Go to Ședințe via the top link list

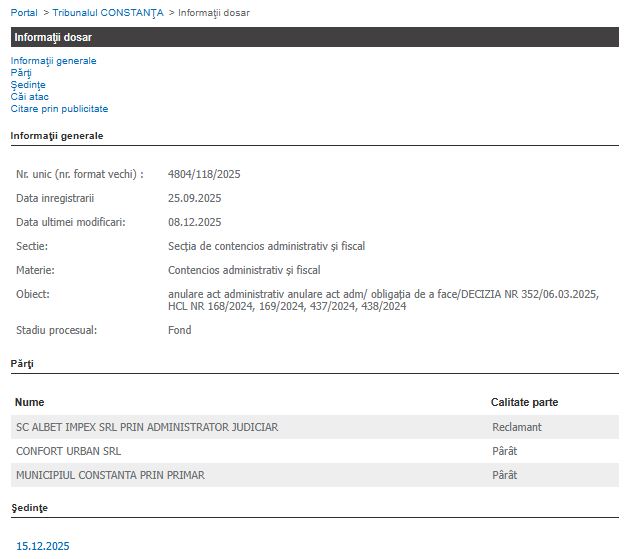(x=28, y=85)
